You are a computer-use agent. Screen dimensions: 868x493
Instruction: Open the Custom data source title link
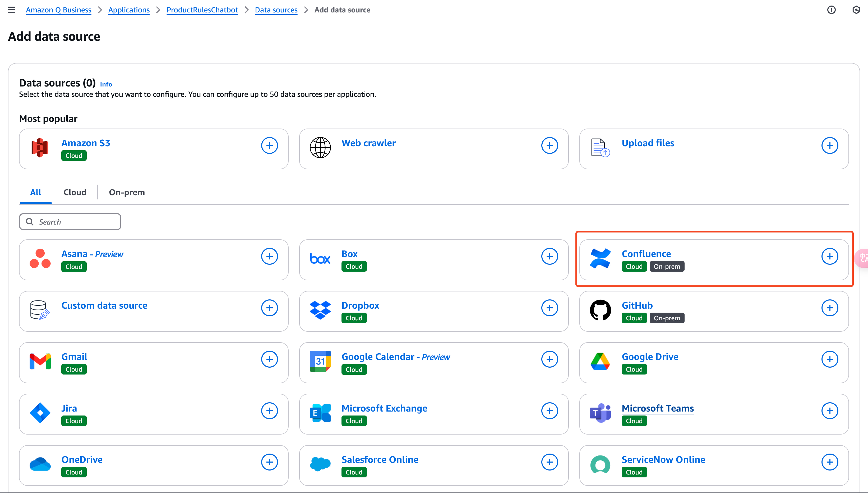click(104, 305)
